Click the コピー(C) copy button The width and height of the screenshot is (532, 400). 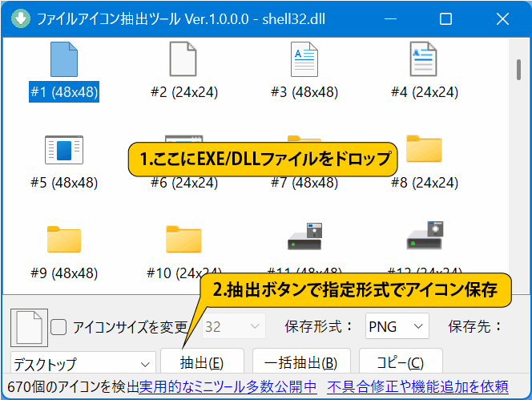[x=401, y=362]
